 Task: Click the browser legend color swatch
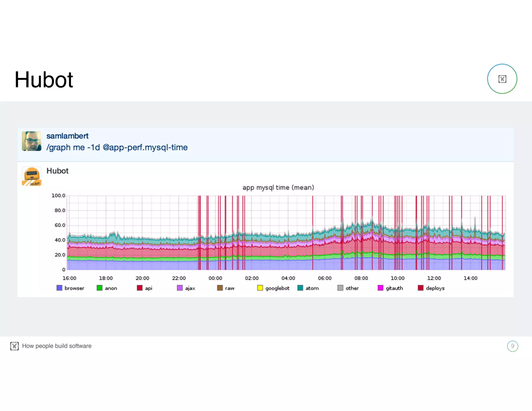point(59,288)
